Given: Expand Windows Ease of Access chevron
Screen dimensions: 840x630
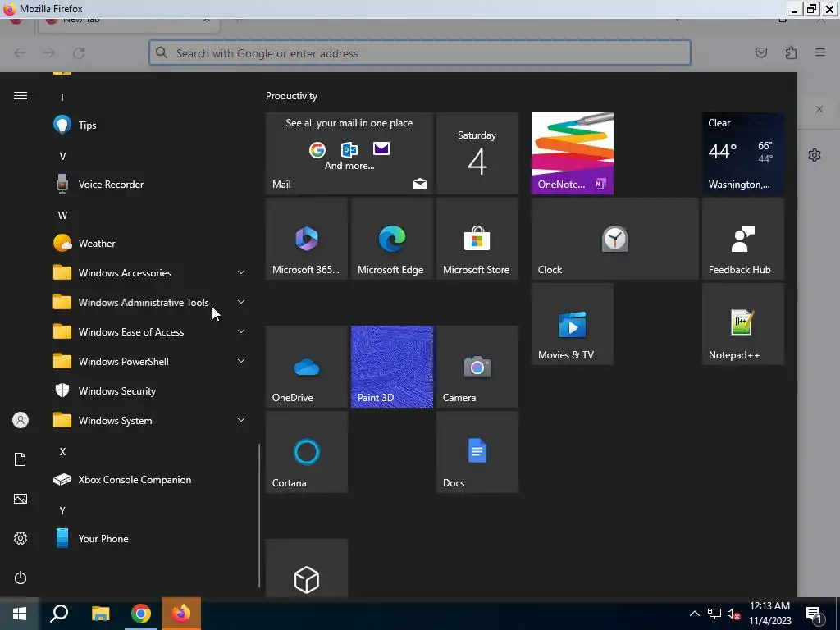Looking at the screenshot, I should point(241,331).
